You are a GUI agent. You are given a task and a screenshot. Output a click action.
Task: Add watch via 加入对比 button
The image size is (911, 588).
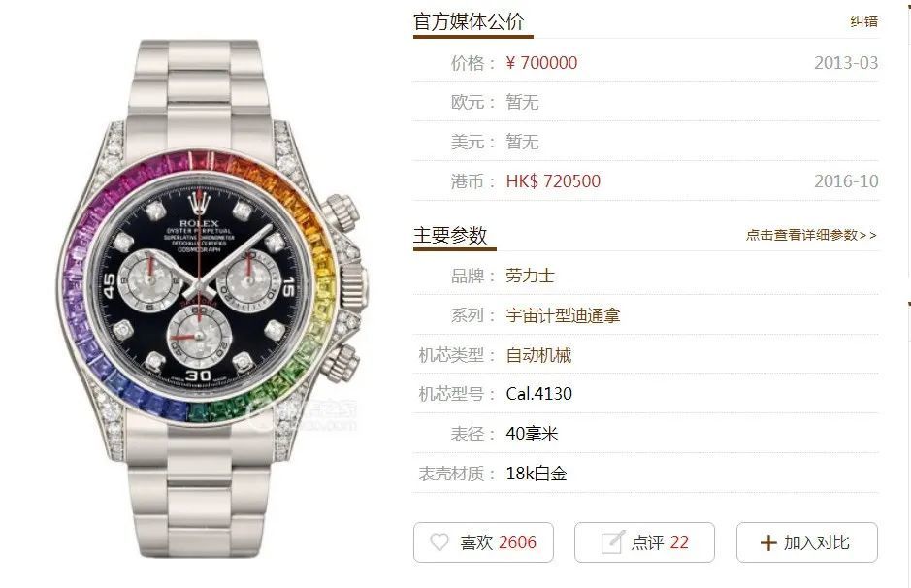(x=807, y=542)
